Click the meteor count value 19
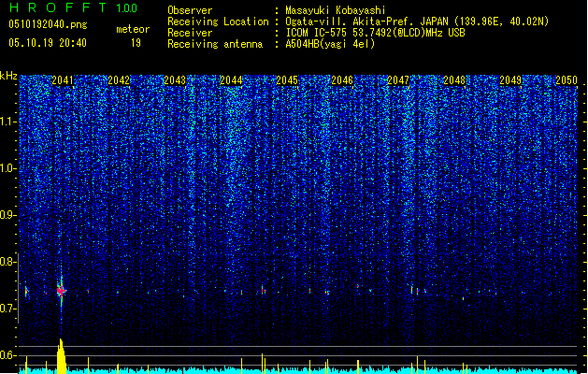 point(136,43)
